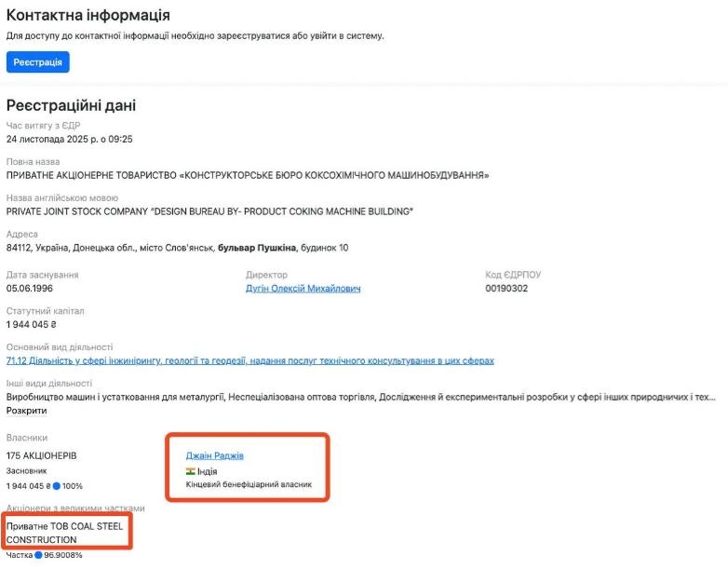Click the amount under Статутний капітал
The width and height of the screenshot is (728, 569).
32,325
